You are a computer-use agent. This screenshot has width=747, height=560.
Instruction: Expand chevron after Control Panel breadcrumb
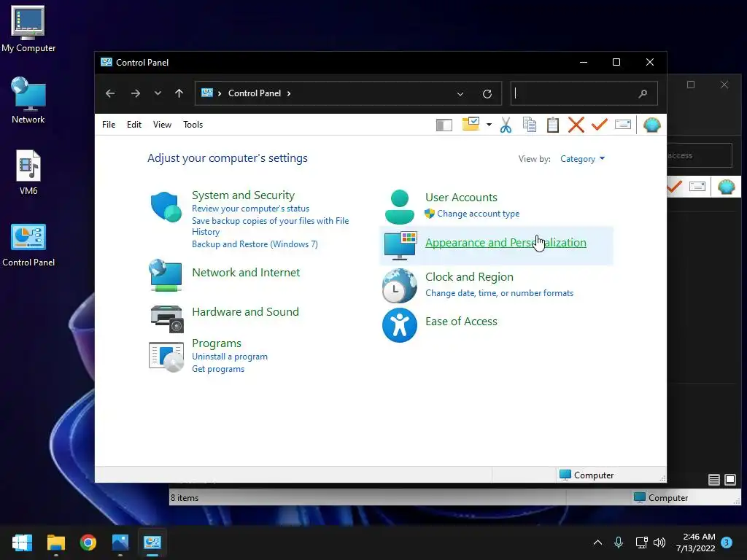tap(289, 93)
